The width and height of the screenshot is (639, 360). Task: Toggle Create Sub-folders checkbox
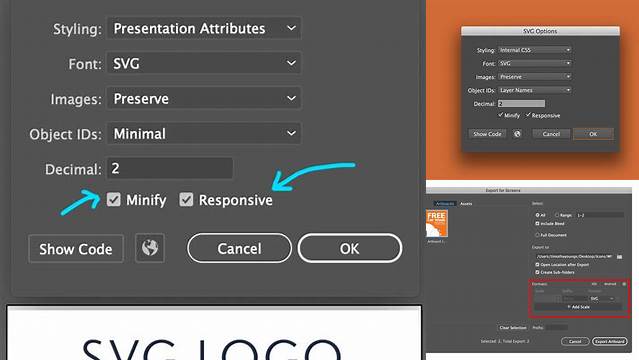point(538,272)
